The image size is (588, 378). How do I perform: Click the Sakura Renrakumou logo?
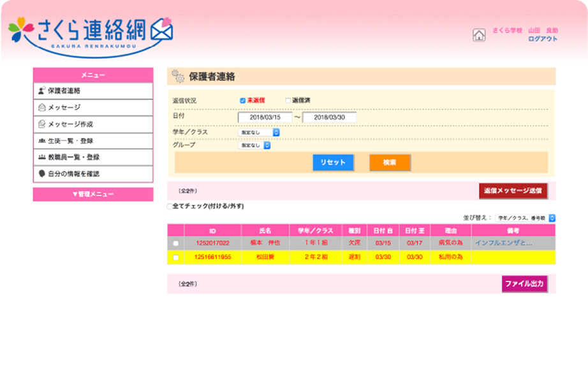[x=91, y=36]
